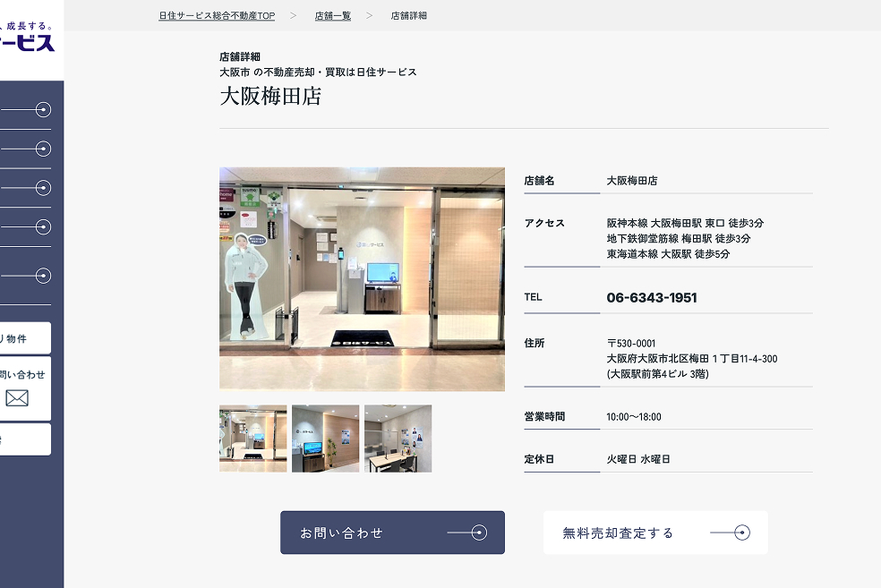Click the fifth sidebar menu arrow icon

[43, 276]
